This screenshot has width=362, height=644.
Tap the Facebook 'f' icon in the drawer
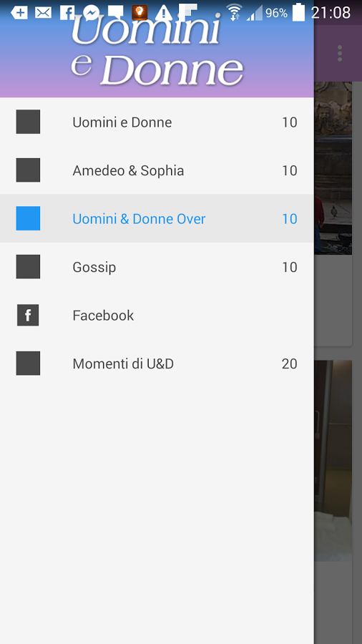tap(28, 315)
